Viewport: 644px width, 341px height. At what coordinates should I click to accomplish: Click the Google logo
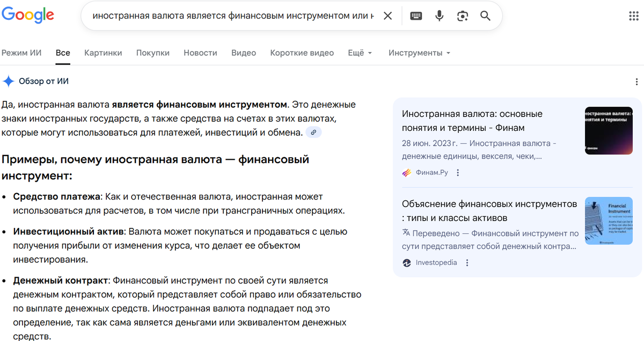[28, 15]
